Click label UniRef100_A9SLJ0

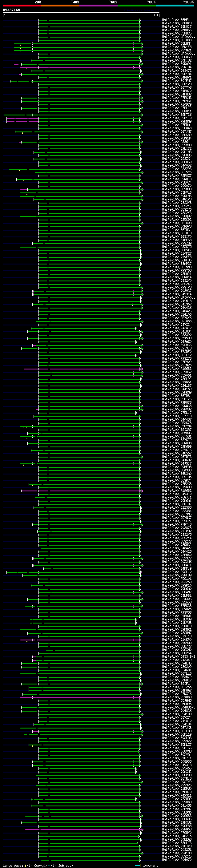click(x=177, y=572)
